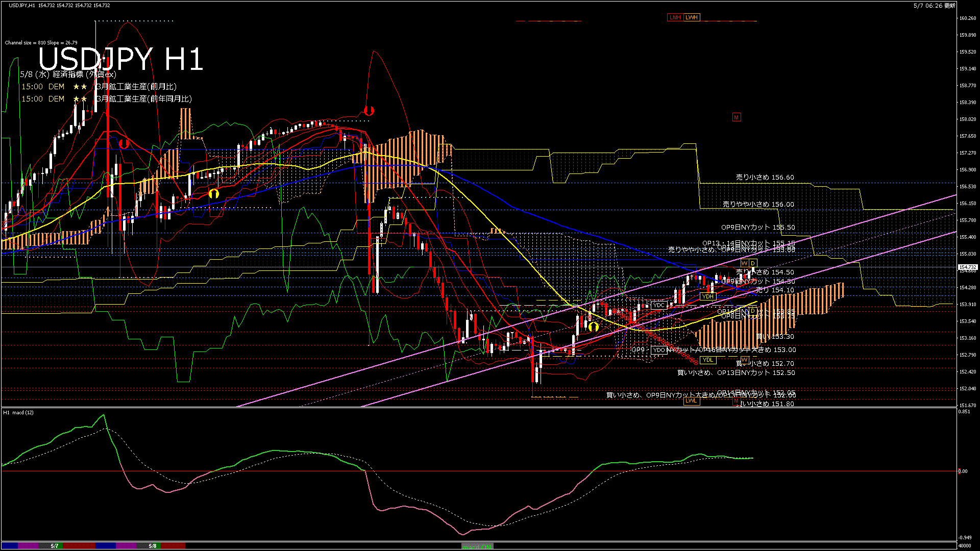
Task: Select the YDL yesterday-low marker
Action: click(x=707, y=360)
